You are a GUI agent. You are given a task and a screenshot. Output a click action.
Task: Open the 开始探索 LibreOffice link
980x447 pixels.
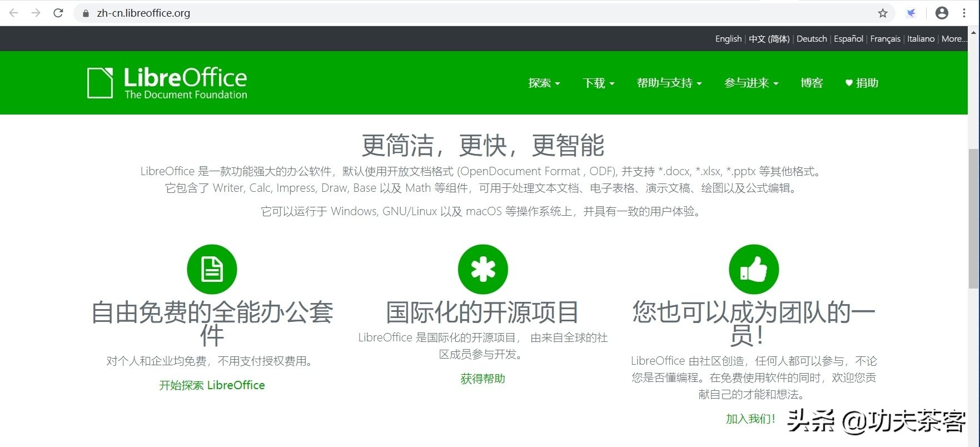(x=212, y=385)
